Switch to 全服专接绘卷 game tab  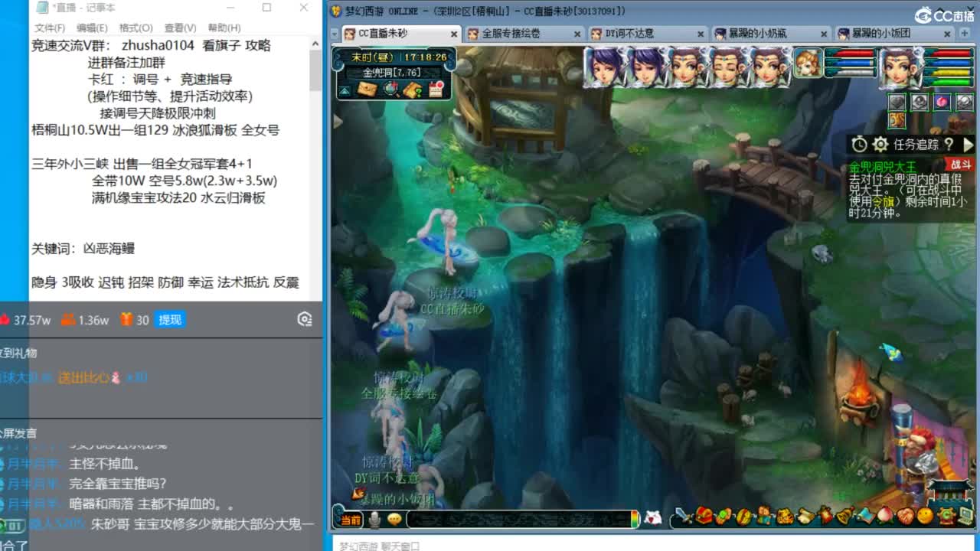pos(524,34)
